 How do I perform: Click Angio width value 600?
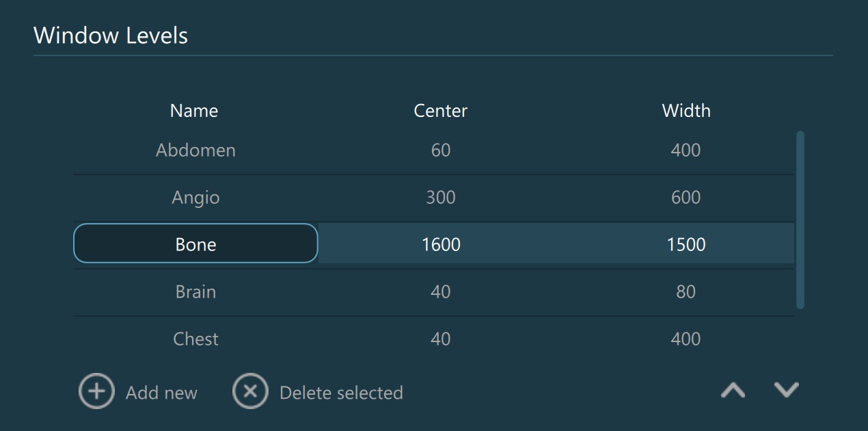[x=686, y=198]
